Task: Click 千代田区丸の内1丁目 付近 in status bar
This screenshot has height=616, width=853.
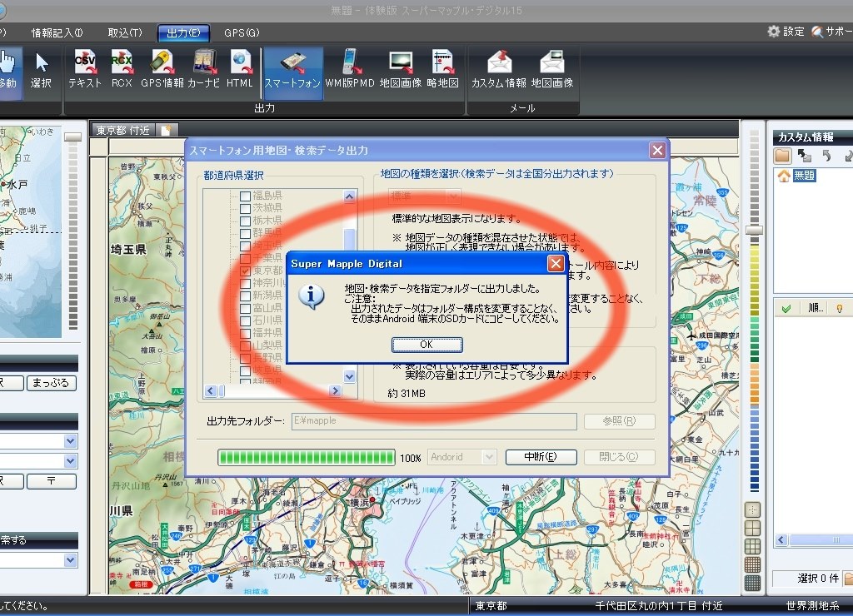Action: (659, 606)
